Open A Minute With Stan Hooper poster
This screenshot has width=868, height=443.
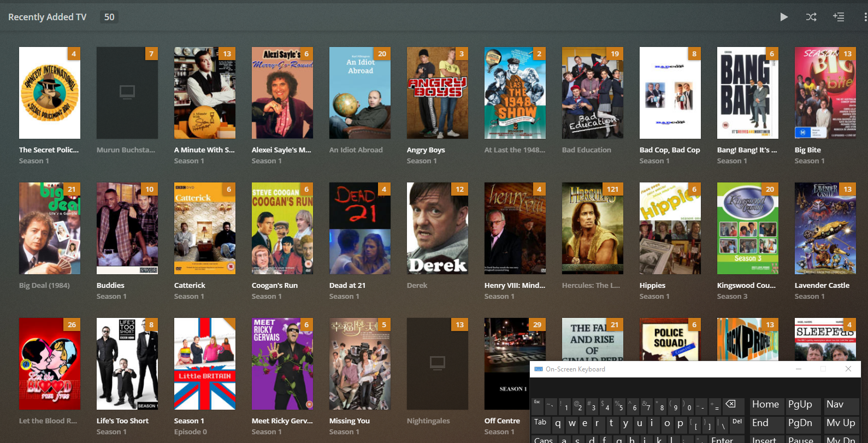click(x=205, y=93)
